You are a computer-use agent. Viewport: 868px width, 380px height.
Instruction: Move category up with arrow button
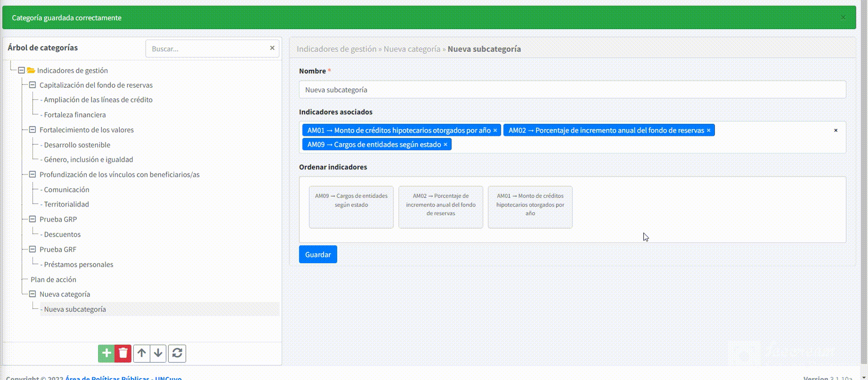[x=142, y=353]
